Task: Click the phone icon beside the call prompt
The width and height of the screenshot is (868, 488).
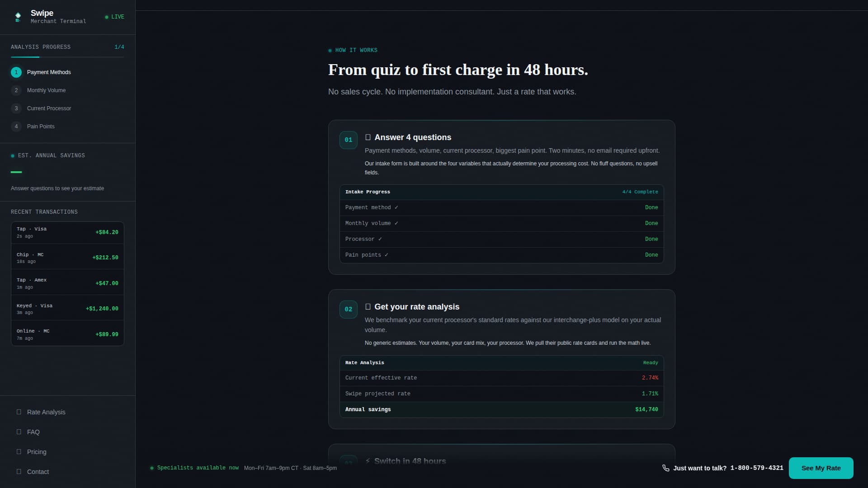Action: coord(665,468)
